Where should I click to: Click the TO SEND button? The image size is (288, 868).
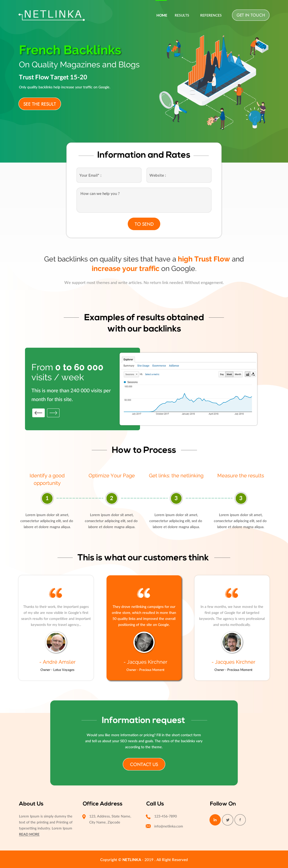[x=144, y=224]
